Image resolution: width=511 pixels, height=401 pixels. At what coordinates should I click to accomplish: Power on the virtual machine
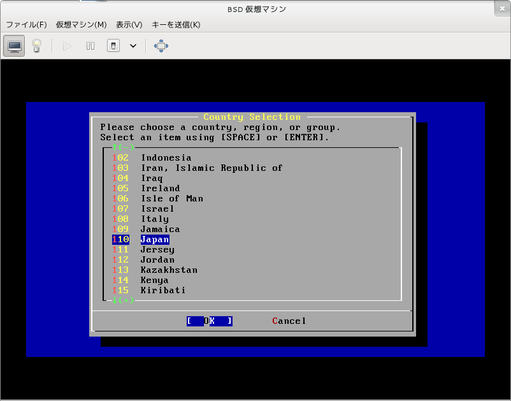67,46
